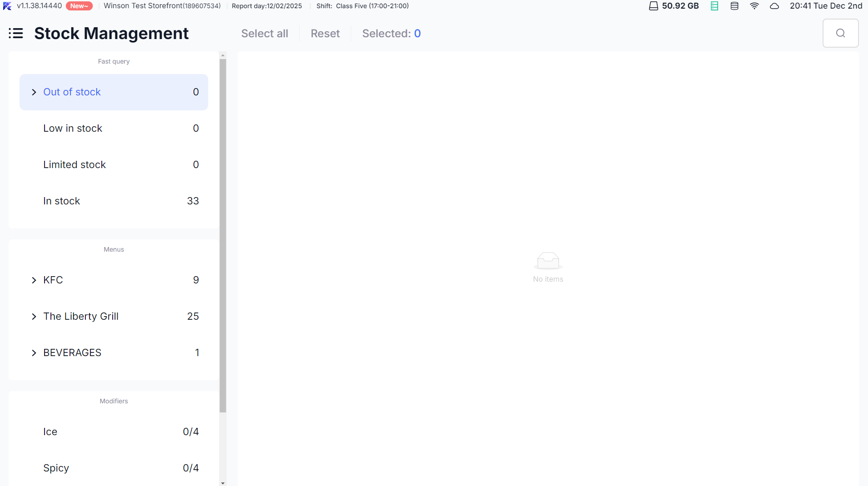This screenshot has width=868, height=486.
Task: Click the sidebar scrollbar down arrow
Action: (x=223, y=483)
